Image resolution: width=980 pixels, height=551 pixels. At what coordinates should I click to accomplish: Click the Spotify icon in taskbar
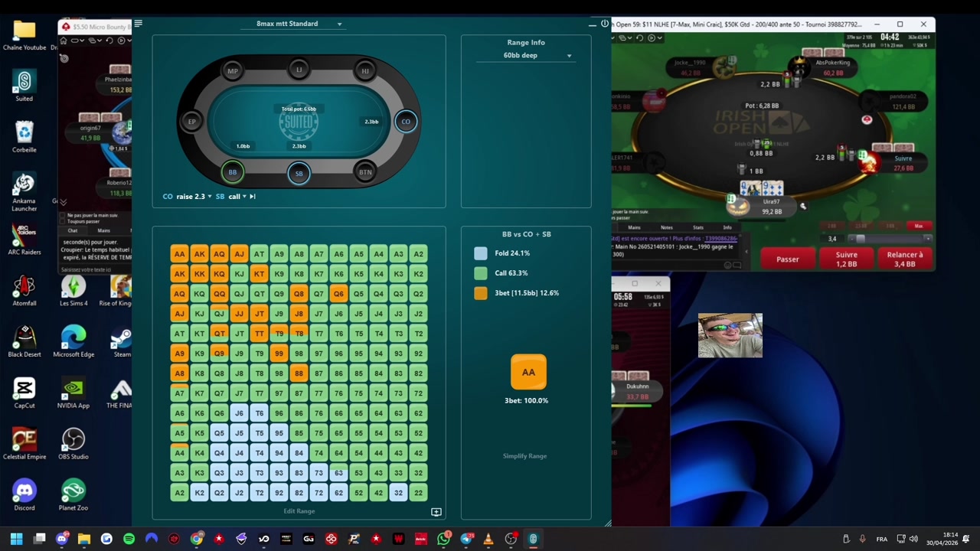click(129, 539)
